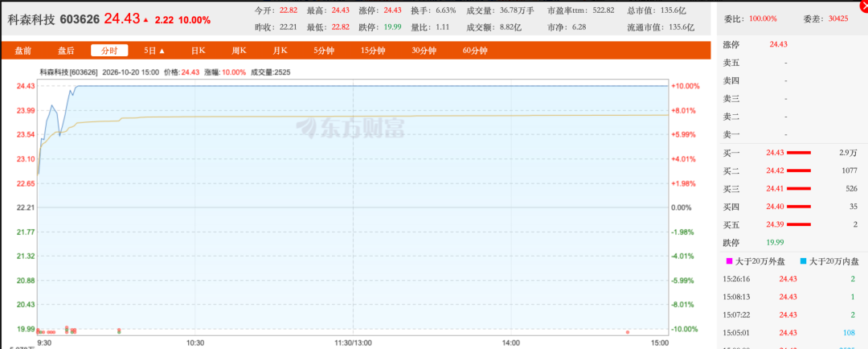Click the -10.00% right axis label
Image resolution: width=868 pixels, height=349 pixels.
pos(686,329)
